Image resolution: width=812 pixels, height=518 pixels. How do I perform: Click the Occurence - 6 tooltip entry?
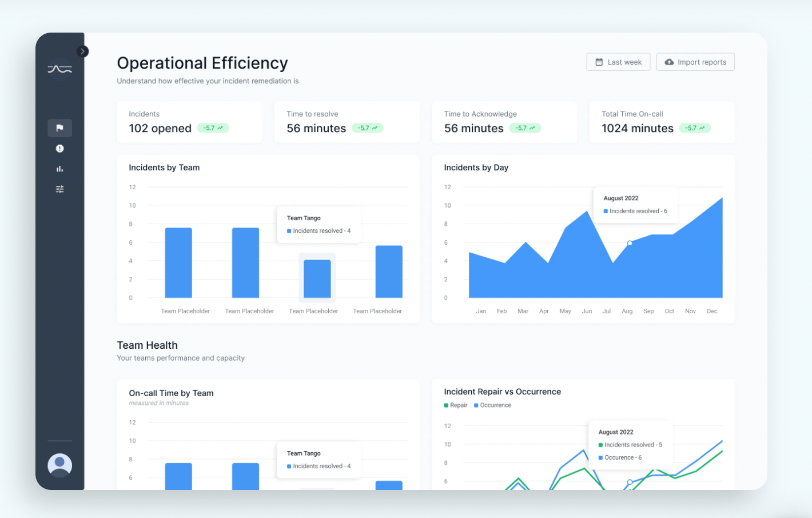pos(620,457)
